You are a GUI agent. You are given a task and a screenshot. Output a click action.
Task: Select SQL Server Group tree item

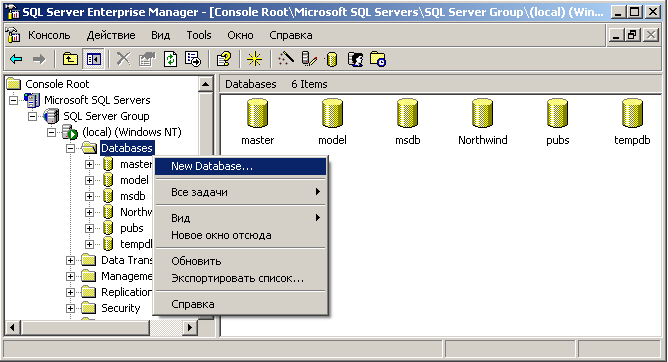[x=106, y=116]
